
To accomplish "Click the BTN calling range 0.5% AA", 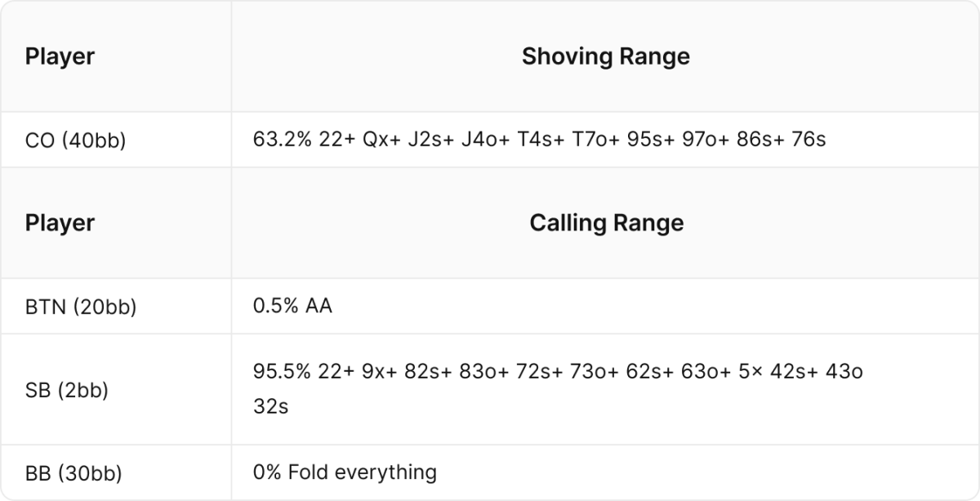I will tap(292, 306).
